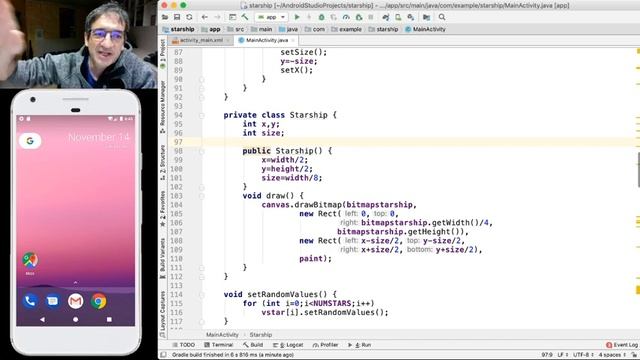Build the project with the hammer icon
The height and width of the screenshot is (360, 640).
click(x=245, y=17)
